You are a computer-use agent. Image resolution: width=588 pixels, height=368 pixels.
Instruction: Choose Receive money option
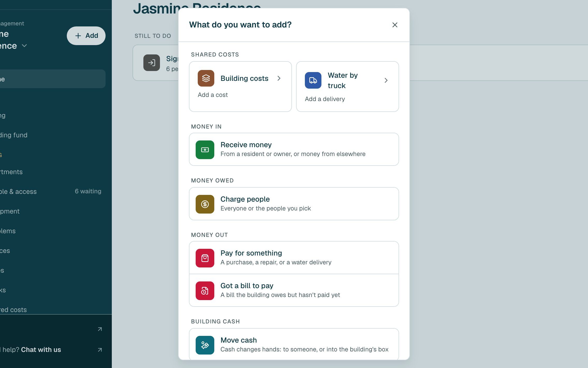point(294,149)
